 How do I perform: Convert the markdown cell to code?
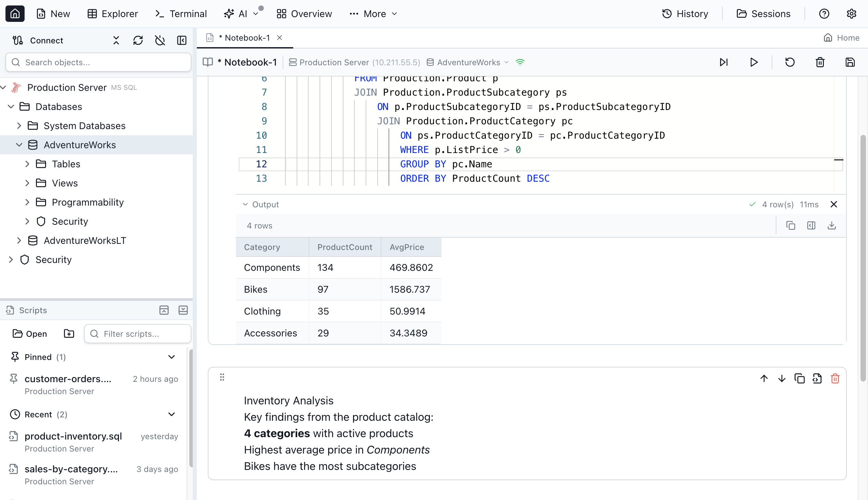pyautogui.click(x=817, y=378)
